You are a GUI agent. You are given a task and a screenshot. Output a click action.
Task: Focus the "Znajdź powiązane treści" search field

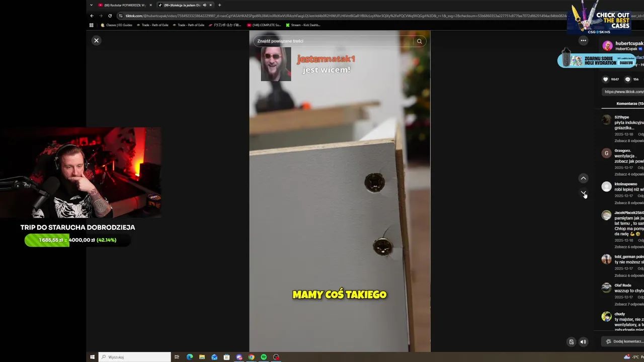point(335,41)
